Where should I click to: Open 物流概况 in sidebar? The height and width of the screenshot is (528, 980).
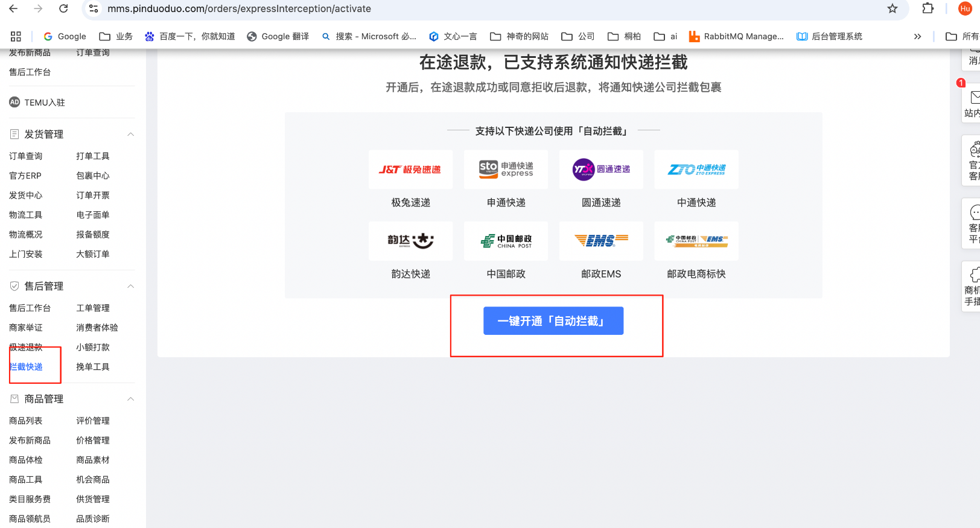tap(26, 235)
